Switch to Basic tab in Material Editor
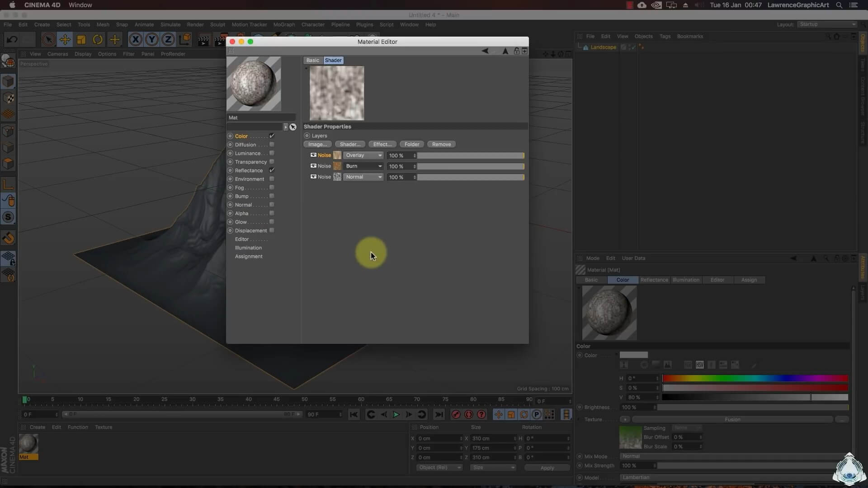 coord(312,60)
